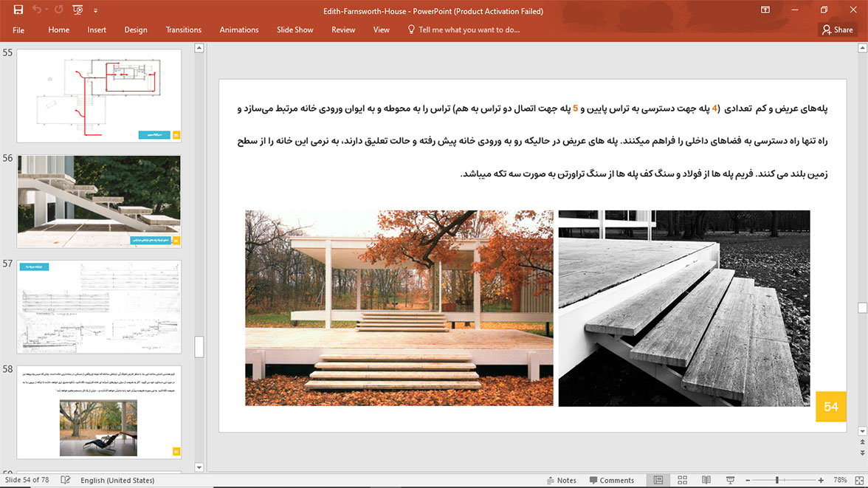Click the black-and-white steps photo on slide

tap(684, 308)
